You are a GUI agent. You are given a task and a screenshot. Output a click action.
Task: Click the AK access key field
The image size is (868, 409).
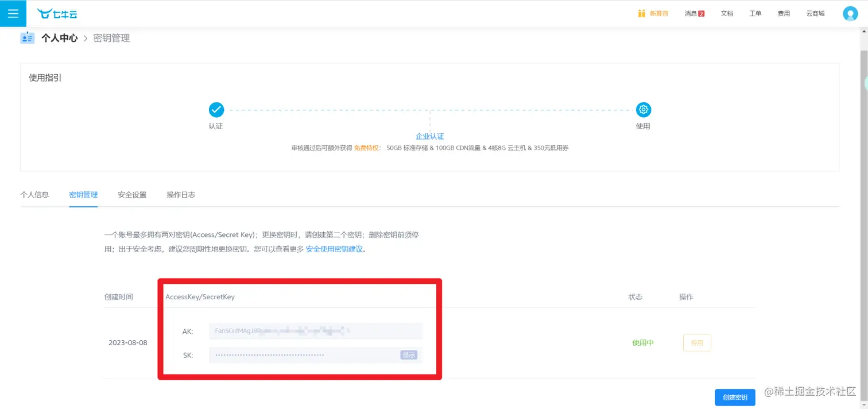tap(315, 331)
